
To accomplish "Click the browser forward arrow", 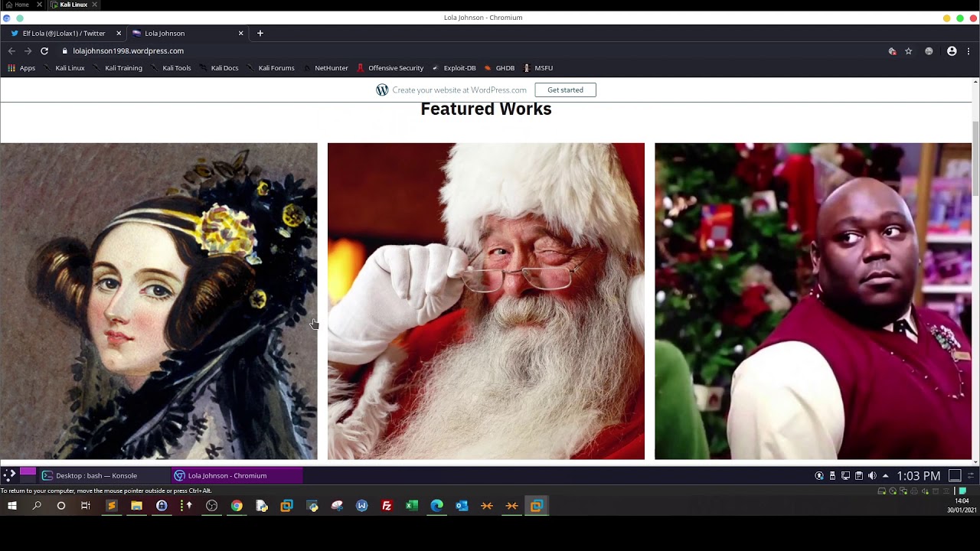I will (x=28, y=51).
